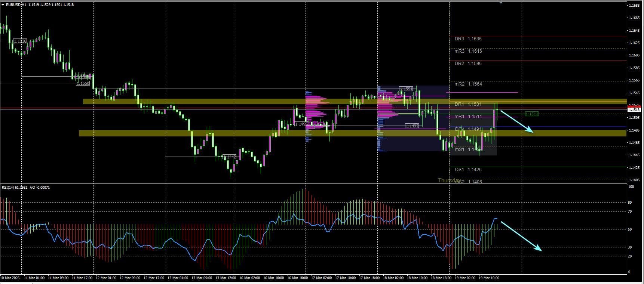Select the DS1 1.1426 support label

(x=468, y=170)
